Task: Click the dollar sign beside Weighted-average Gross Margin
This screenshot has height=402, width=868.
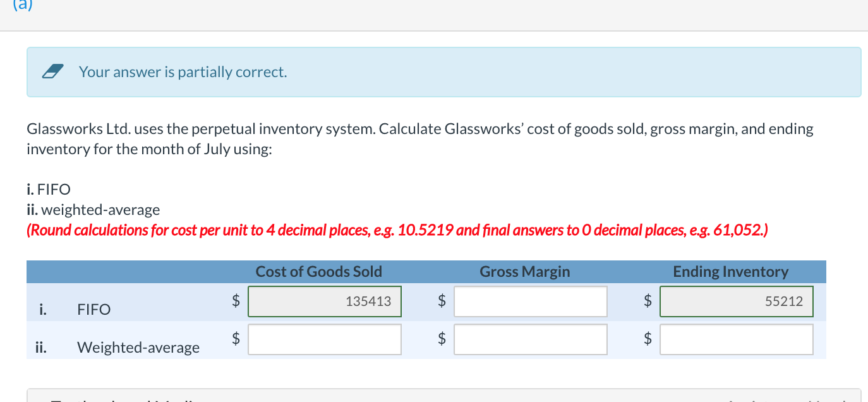Action: [441, 339]
